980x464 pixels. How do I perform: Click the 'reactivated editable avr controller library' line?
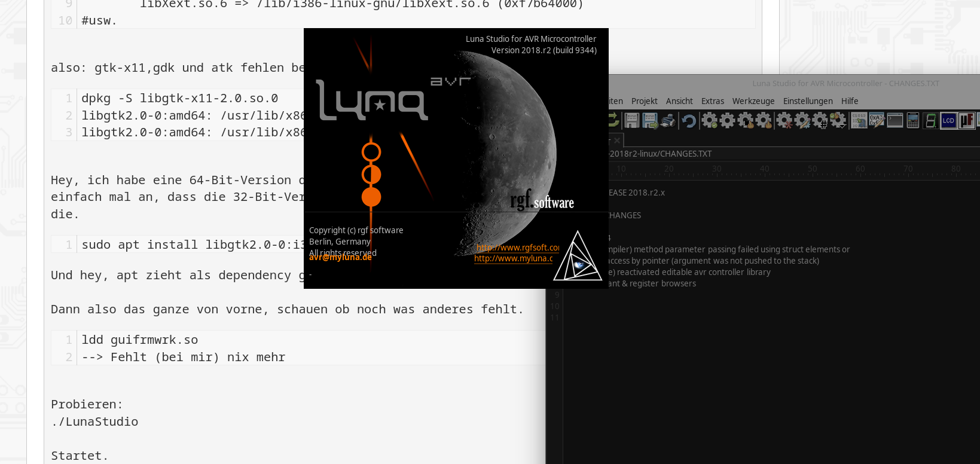point(689,272)
